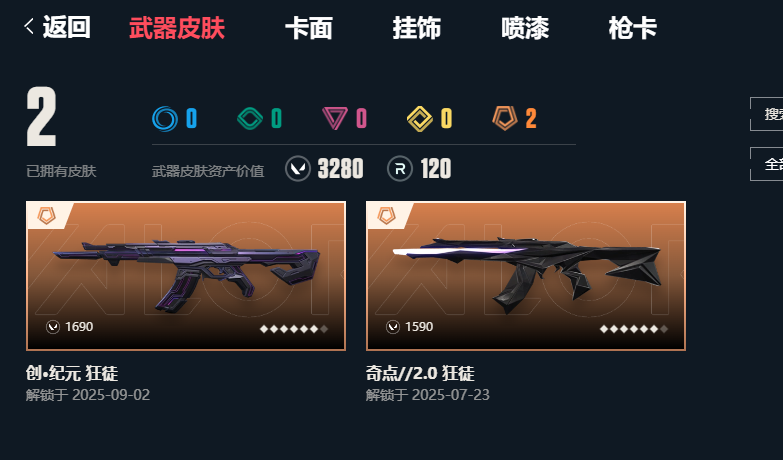Expand the 全部 filter dropdown at right
Viewport: 783px width, 460px height.
coord(767,164)
